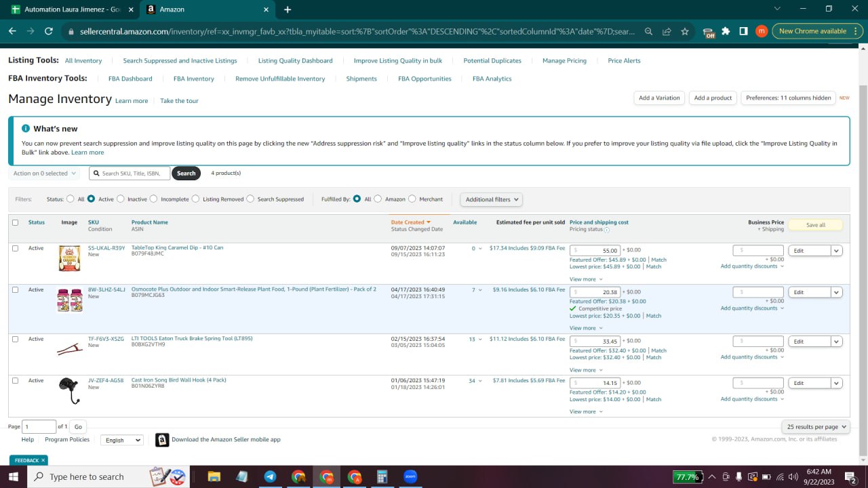Expand 'View more' under the 20.38 price
868x488 pixels.
click(585, 328)
